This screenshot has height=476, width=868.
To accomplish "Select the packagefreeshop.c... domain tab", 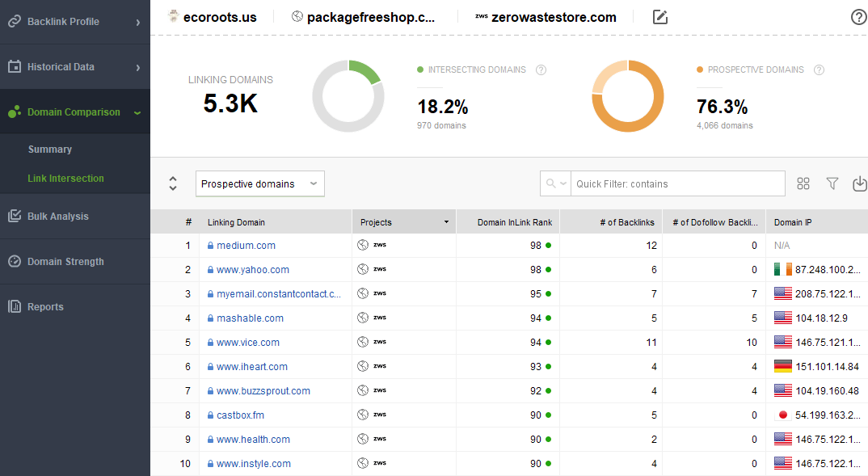I will pos(363,17).
